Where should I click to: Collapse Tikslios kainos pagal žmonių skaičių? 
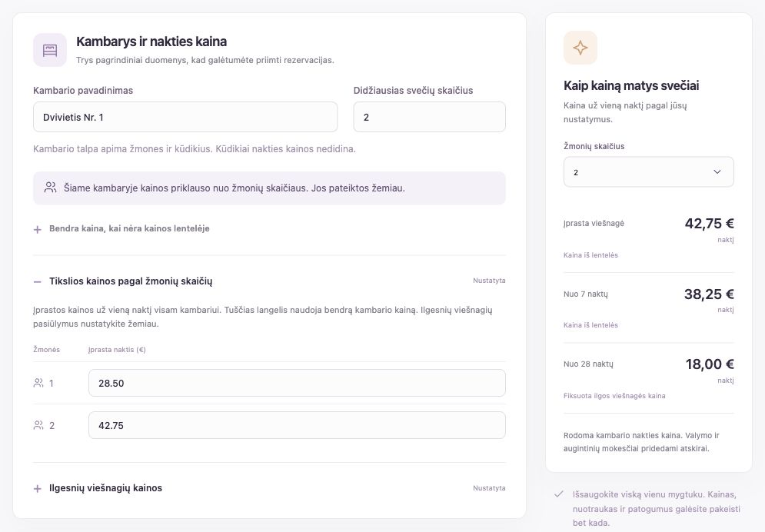coord(123,281)
